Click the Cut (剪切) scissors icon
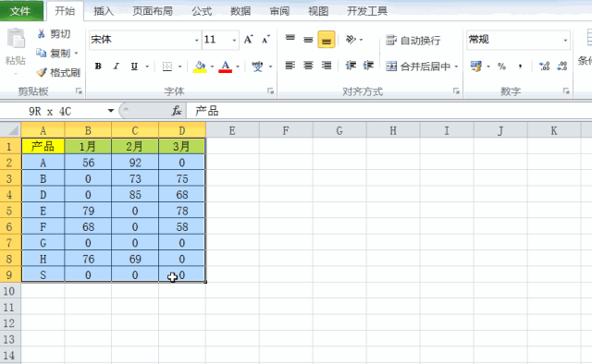Image resolution: width=592 pixels, height=364 pixels. point(41,34)
